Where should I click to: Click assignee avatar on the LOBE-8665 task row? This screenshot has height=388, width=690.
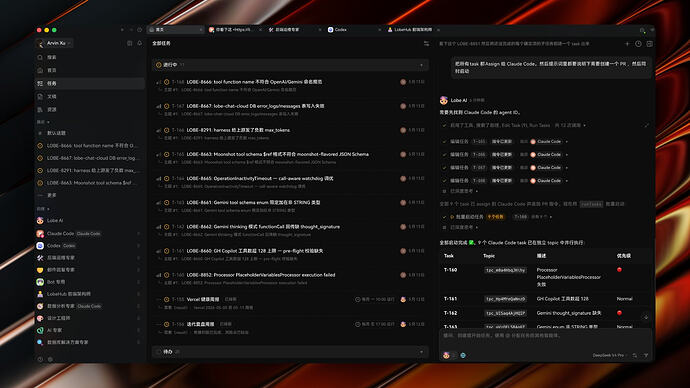pos(403,179)
